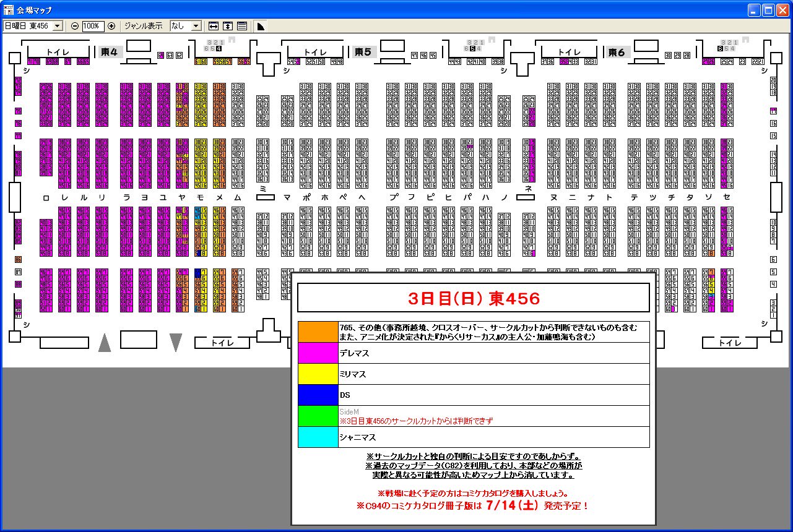Screen dimensions: 793x532
Task: Click the black triangle toolbar icon
Action: coord(261,26)
